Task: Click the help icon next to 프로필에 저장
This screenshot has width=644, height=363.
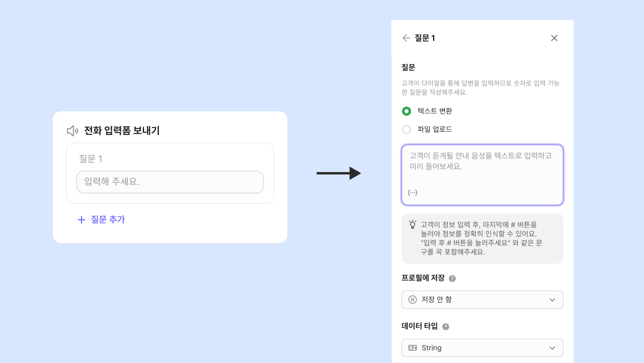Action: [452, 278]
